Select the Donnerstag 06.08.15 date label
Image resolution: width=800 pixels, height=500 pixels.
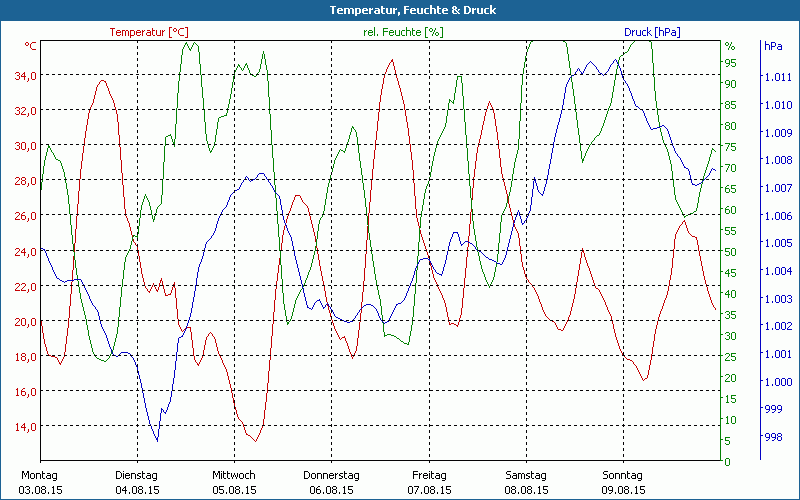331,482
